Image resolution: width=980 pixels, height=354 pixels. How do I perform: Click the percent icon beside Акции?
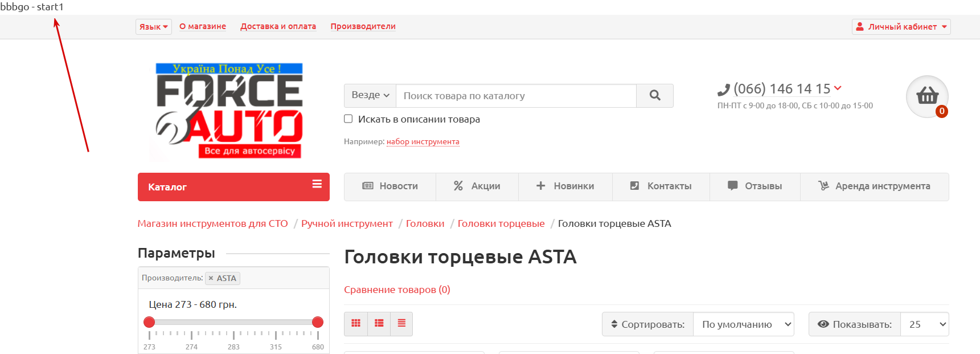coord(458,186)
